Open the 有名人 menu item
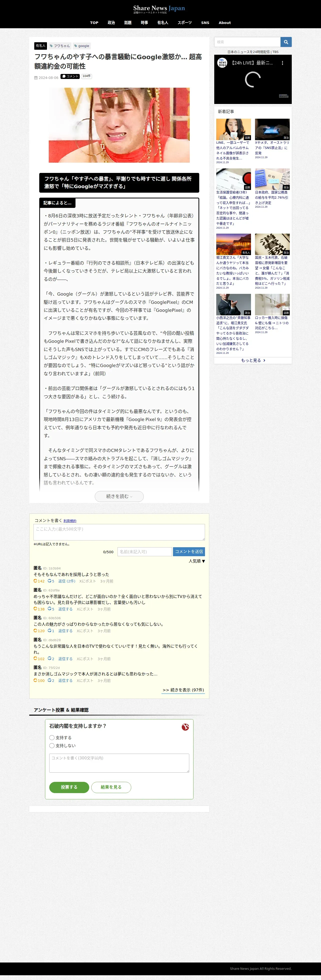Screen dimensions: 321x980 162,23
